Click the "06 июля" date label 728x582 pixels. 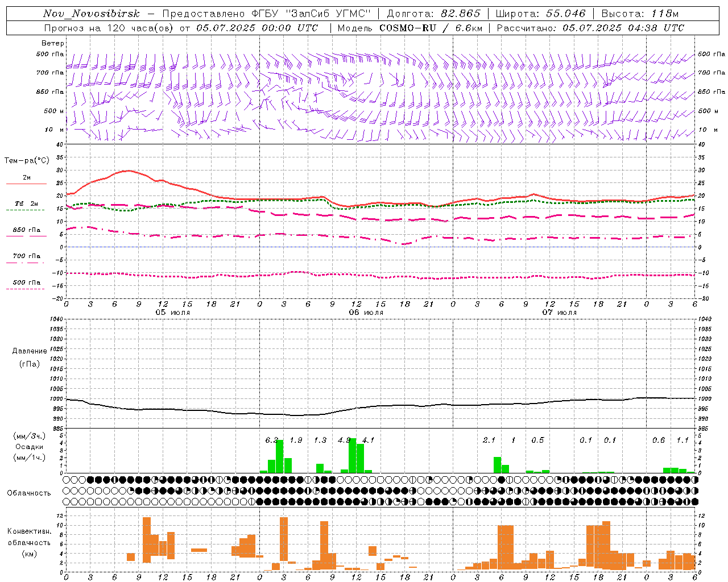[366, 313]
